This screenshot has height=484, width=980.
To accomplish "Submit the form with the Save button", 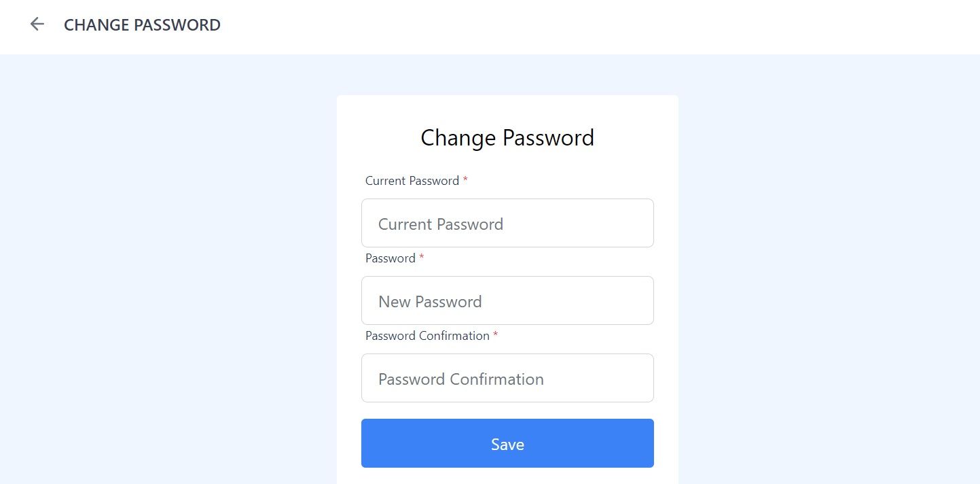I will point(507,443).
